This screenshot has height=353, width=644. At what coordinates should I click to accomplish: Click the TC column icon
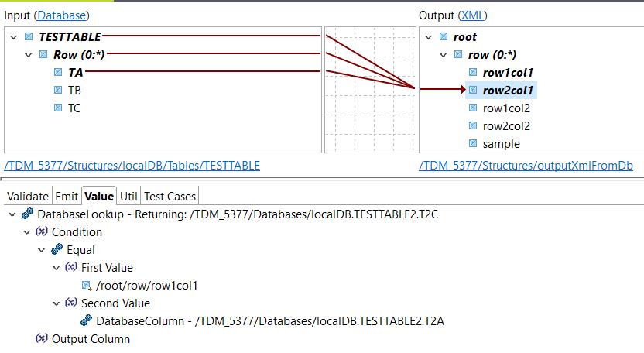pos(58,108)
